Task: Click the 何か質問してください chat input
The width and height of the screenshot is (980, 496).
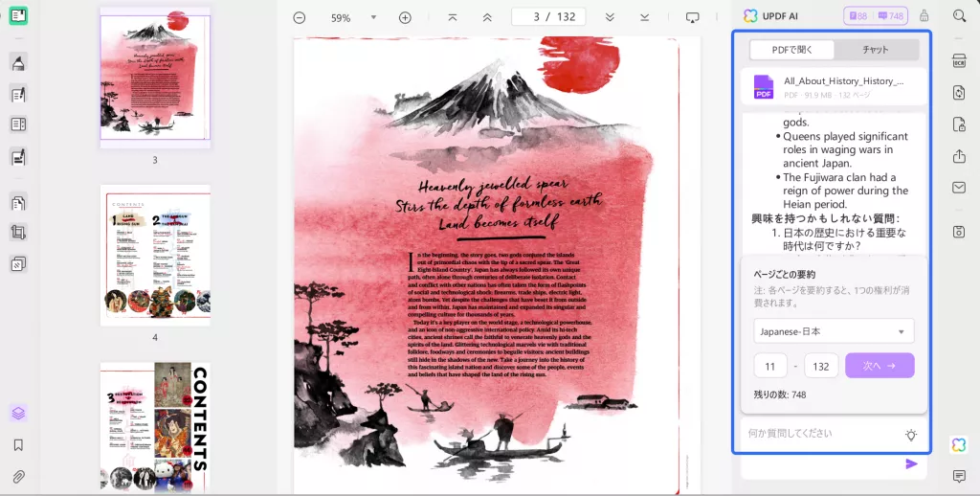Action: click(822, 433)
